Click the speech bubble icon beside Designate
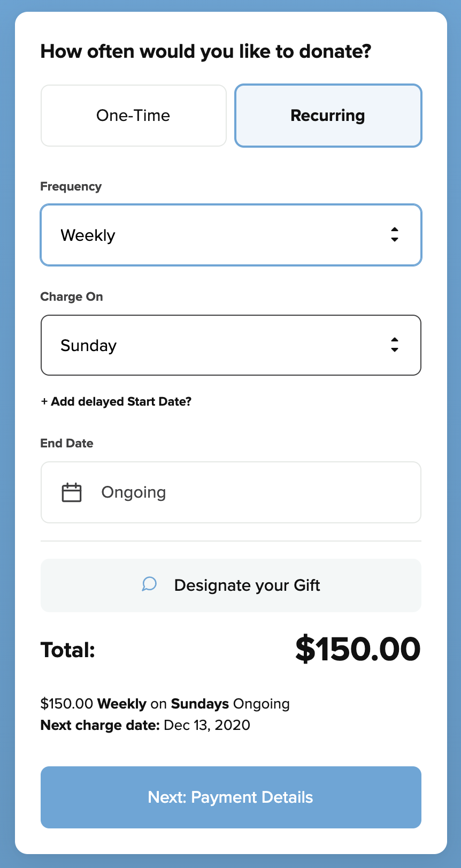 pos(149,584)
